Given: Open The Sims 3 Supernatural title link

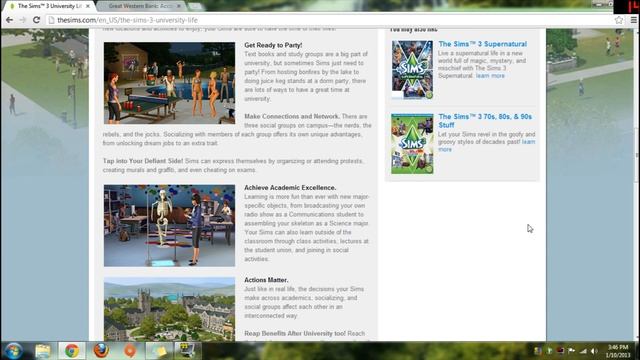Looking at the screenshot, I should [x=482, y=44].
